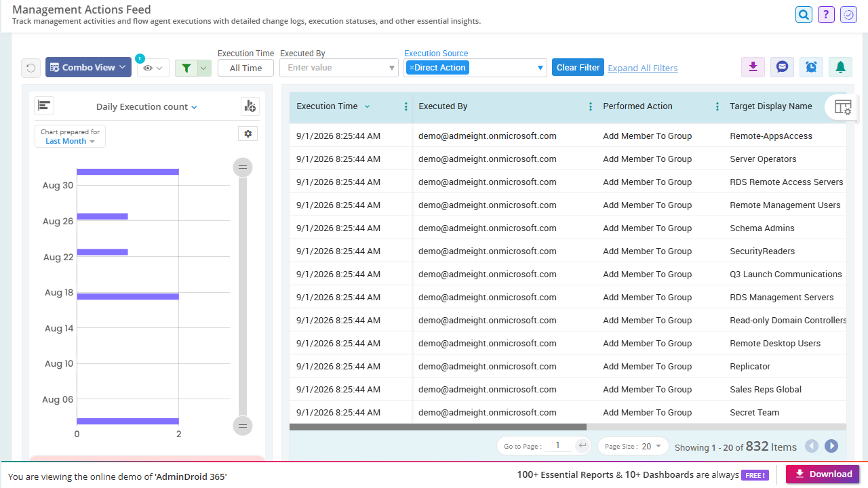868x488 pixels.
Task: Toggle the eye visibility dropdown
Action: pyautogui.click(x=153, y=68)
